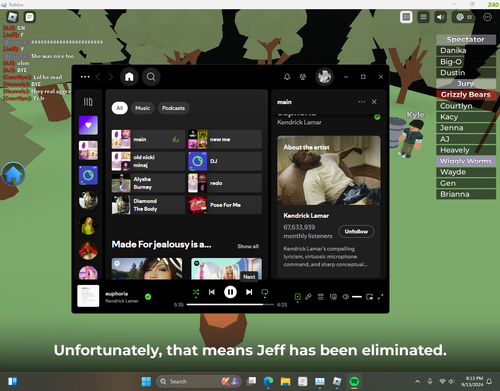The width and height of the screenshot is (500, 391).
Task: Click the blue home button in Roblox
Action: (13, 174)
